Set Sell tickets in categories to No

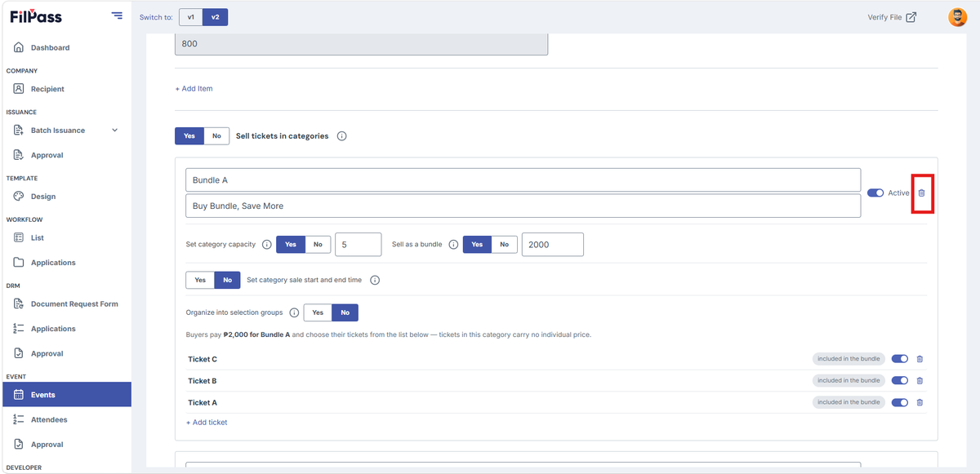(x=216, y=136)
